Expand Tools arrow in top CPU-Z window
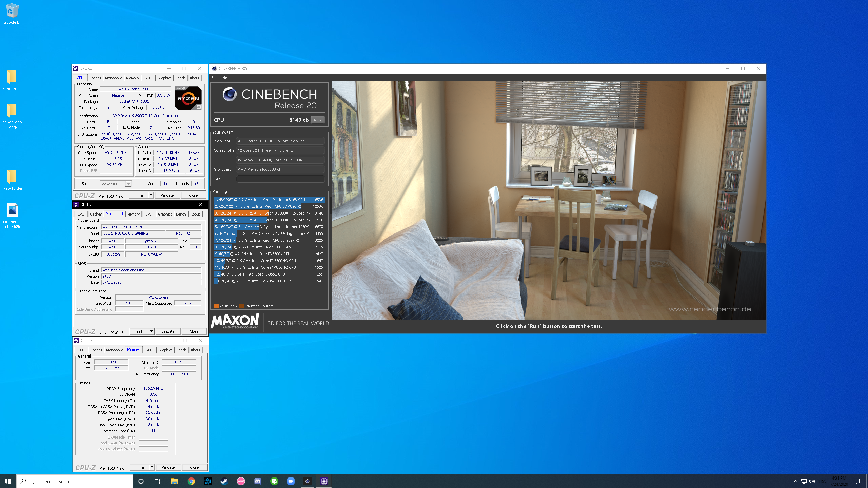Viewport: 868px width, 488px height. point(151,195)
